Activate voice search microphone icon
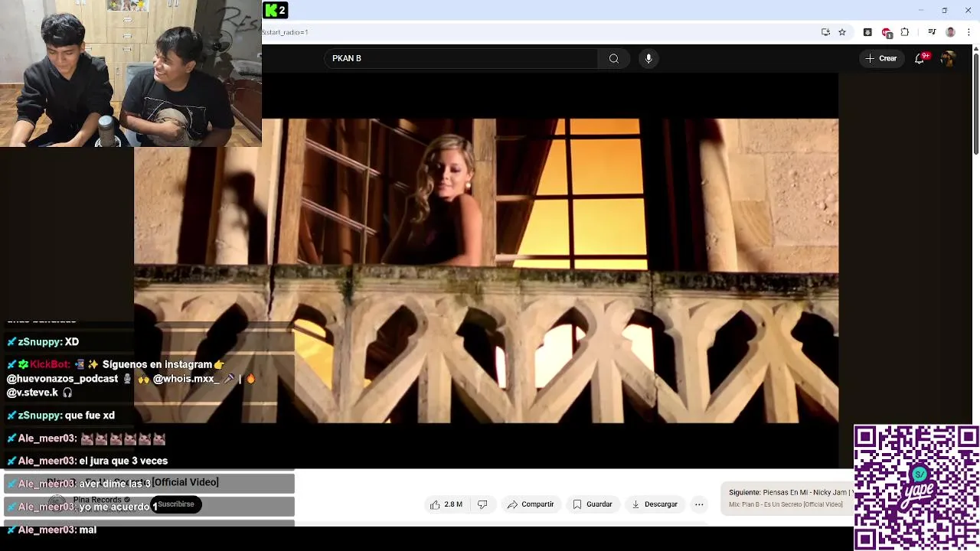 [648, 58]
